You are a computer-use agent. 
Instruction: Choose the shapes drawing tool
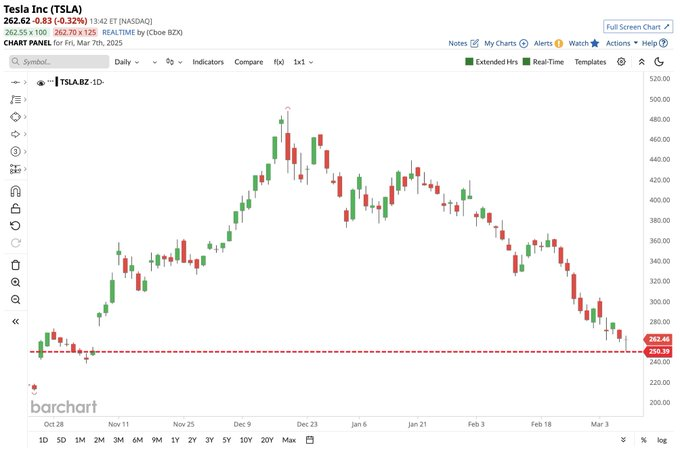pyautogui.click(x=16, y=117)
